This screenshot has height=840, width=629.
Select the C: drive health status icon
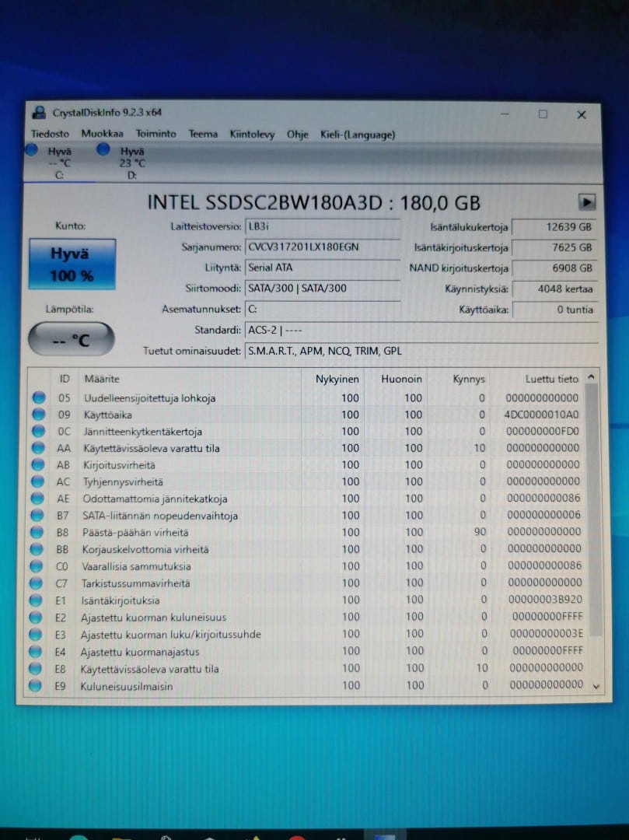pos(32,151)
